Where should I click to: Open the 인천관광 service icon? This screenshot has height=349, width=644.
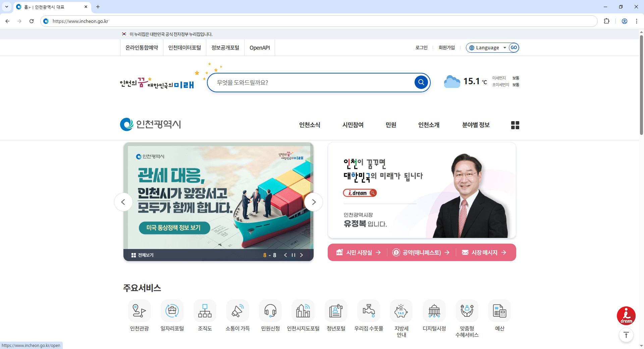[139, 311]
